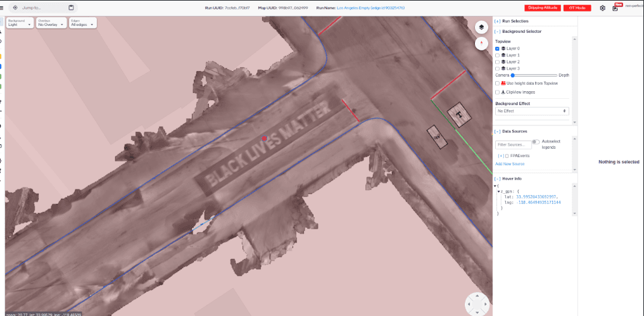Screen dimensions: 644x316
Task: Select the T road marking box on map
Action: click(x=459, y=114)
